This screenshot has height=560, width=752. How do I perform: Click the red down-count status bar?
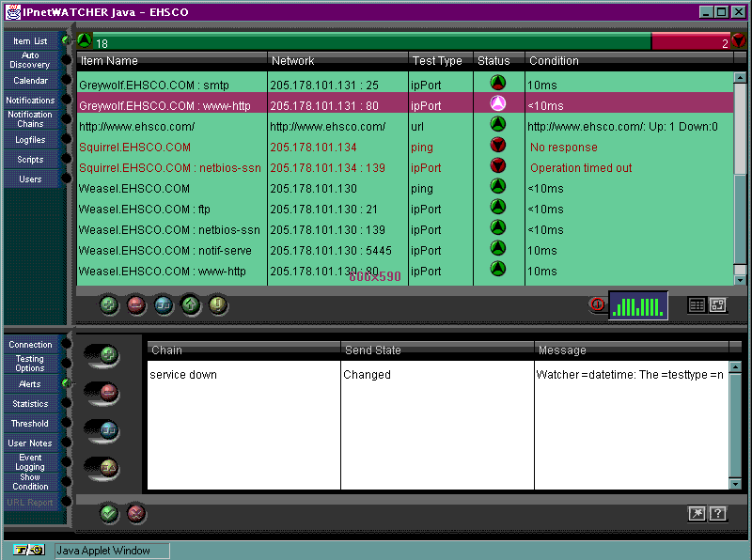(x=691, y=41)
